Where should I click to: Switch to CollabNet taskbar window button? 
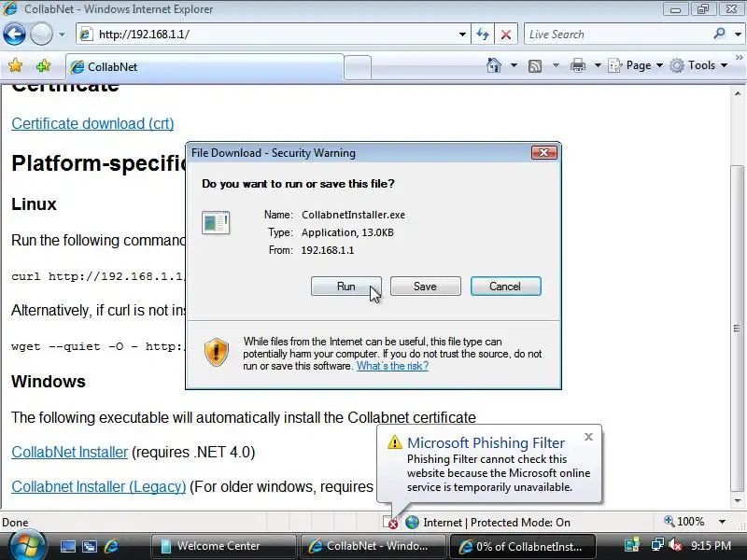pos(373,546)
